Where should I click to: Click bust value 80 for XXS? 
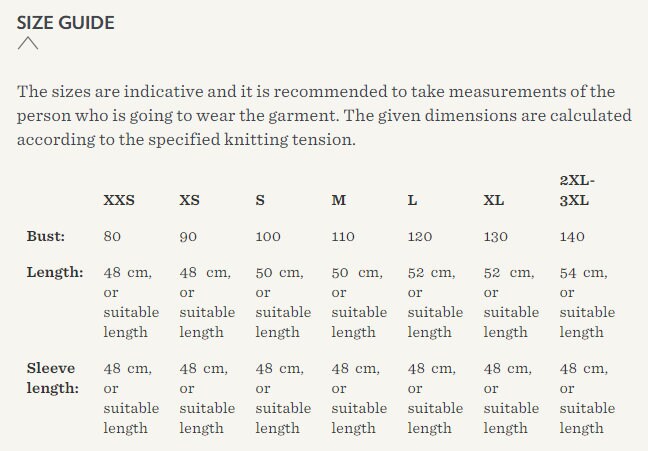[x=112, y=237]
